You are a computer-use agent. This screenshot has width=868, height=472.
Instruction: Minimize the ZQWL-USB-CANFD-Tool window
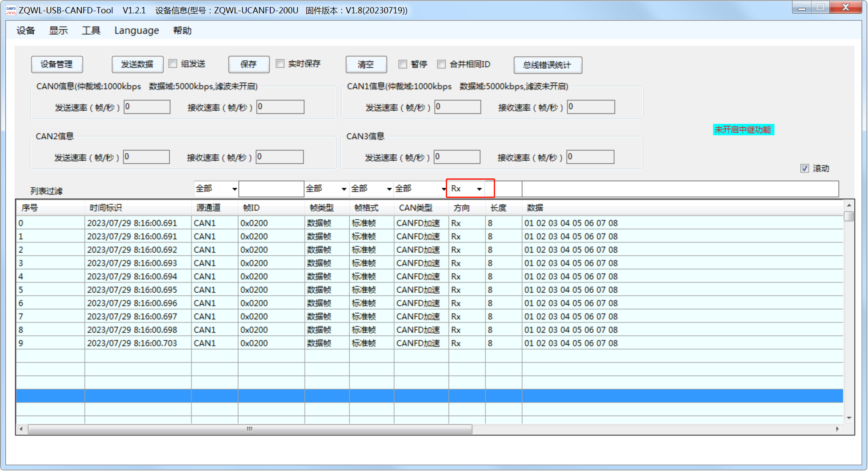pyautogui.click(x=801, y=8)
